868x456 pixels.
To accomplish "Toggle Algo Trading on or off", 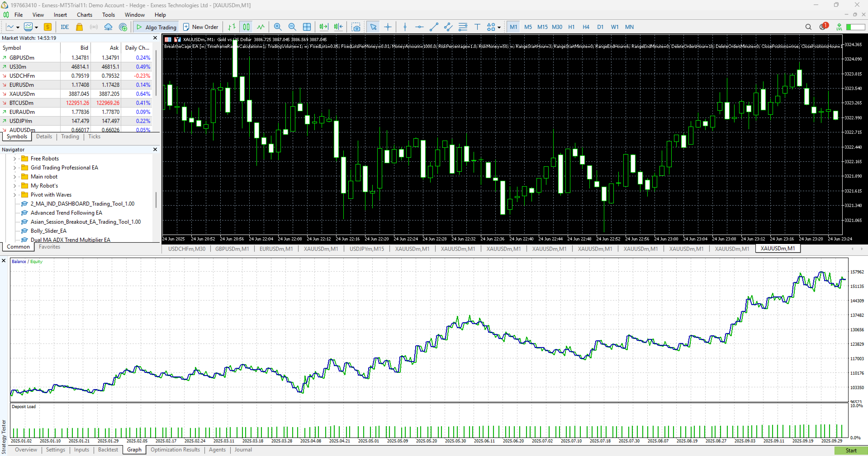I will tap(156, 27).
